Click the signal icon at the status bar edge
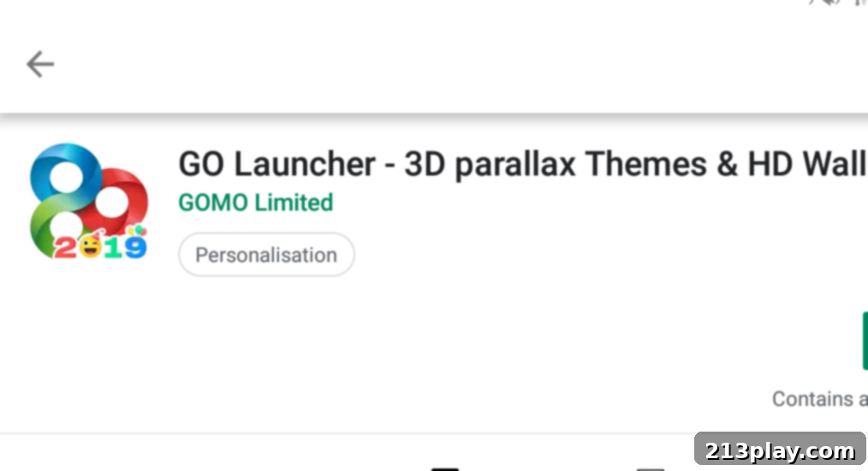The height and width of the screenshot is (471, 868). (859, 3)
